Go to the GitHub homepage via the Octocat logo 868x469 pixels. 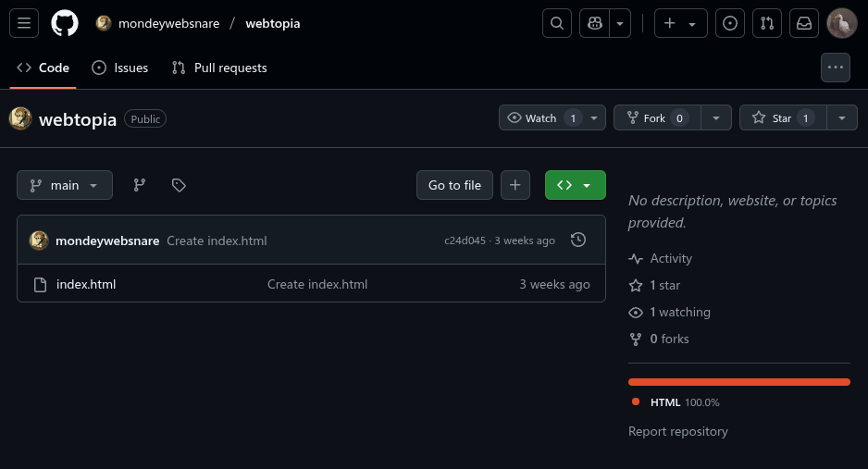pyautogui.click(x=65, y=23)
